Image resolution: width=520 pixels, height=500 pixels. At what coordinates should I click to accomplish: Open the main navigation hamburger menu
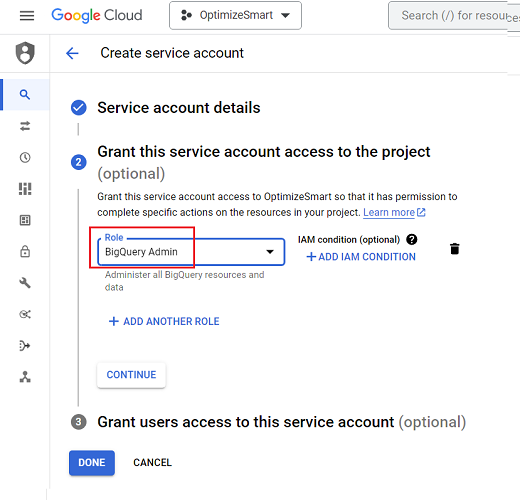27,16
